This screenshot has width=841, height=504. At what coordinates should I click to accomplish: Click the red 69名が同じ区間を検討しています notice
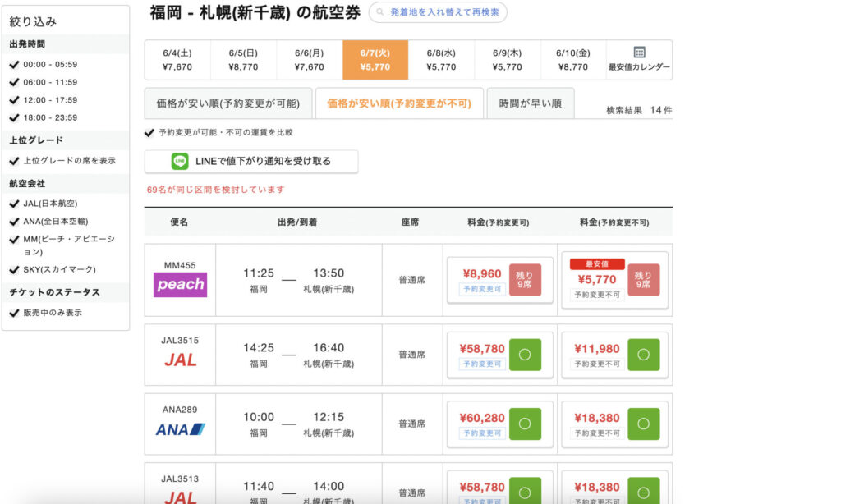coord(216,190)
